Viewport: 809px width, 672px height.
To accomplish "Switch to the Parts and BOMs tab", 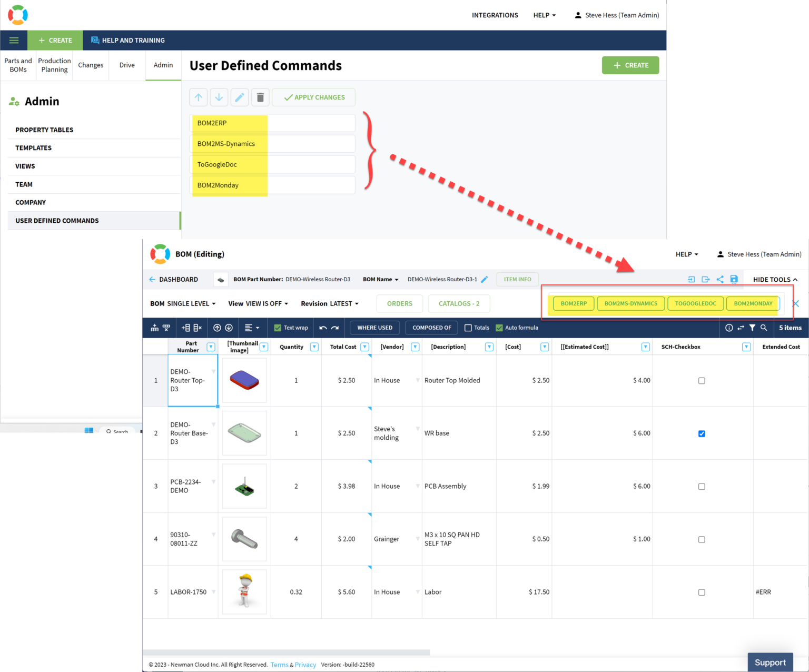I will click(x=18, y=65).
